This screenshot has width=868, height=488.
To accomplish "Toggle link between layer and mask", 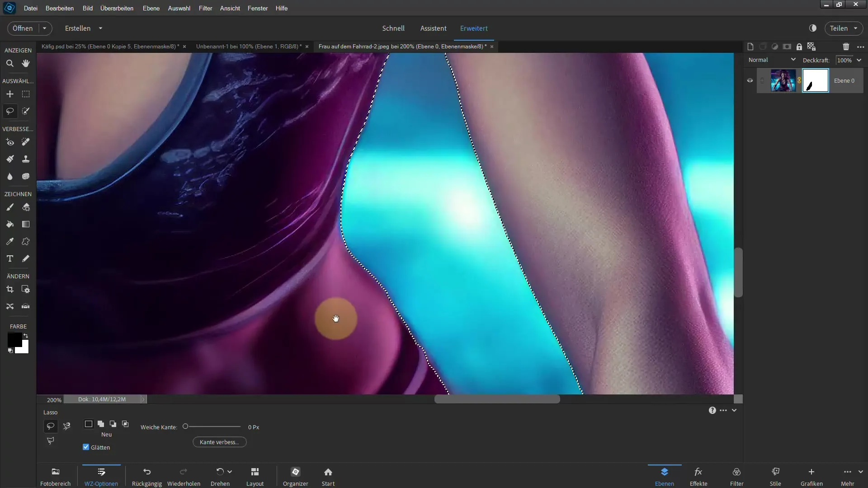I will tap(799, 80).
